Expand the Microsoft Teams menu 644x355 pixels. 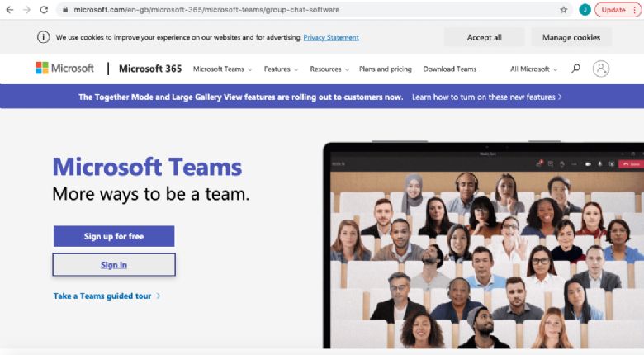coord(222,69)
